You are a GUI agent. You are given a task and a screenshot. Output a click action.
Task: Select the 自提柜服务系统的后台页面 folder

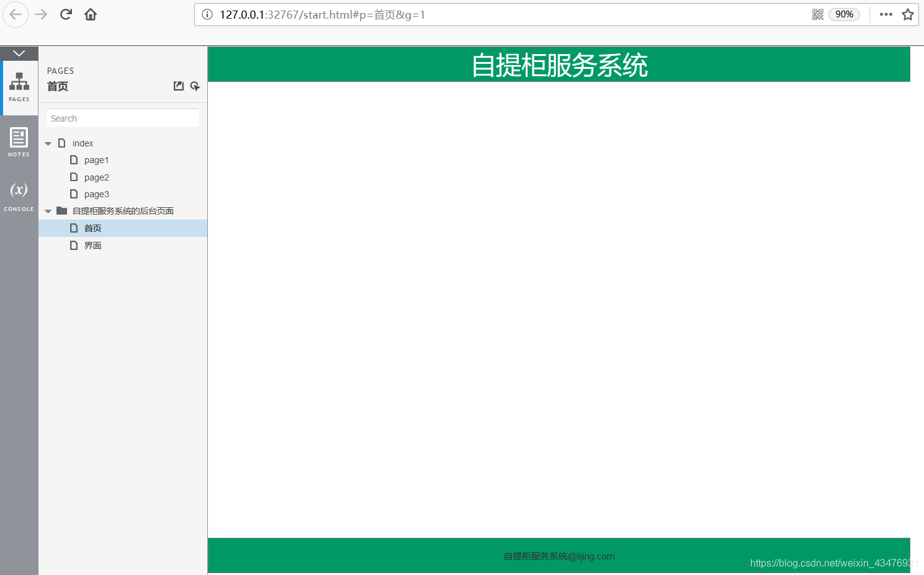click(123, 211)
